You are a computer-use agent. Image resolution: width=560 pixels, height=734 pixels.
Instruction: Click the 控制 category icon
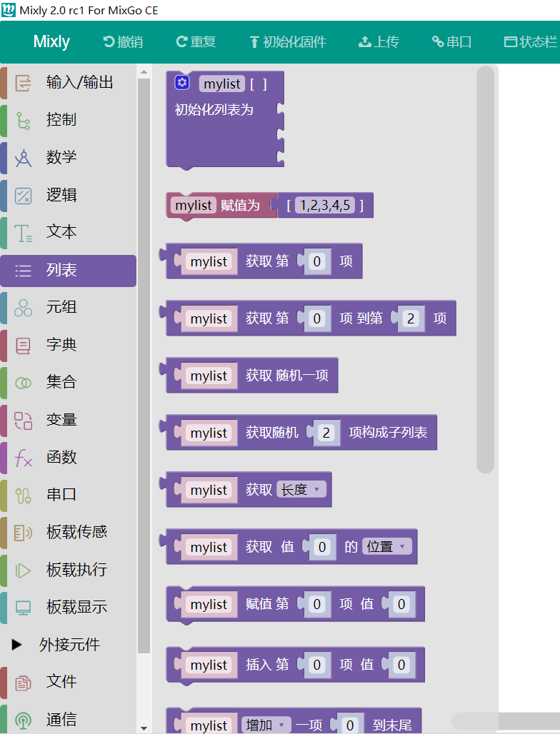23,120
